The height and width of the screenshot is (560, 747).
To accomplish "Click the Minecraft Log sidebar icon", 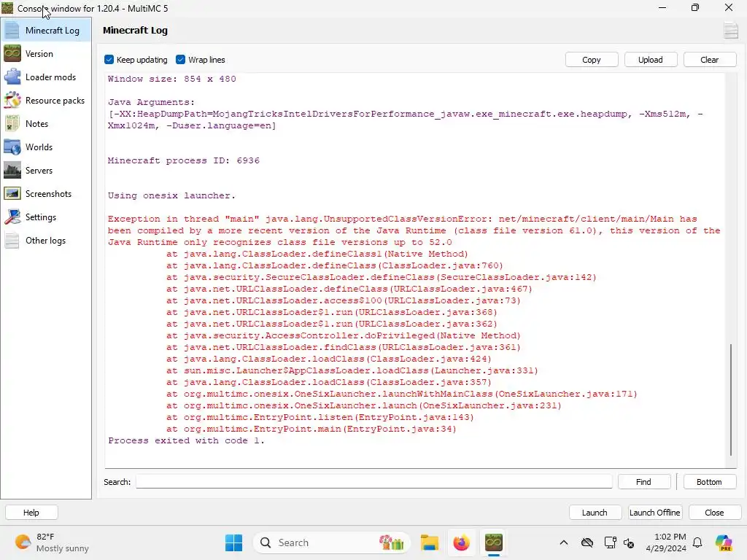I will point(12,30).
